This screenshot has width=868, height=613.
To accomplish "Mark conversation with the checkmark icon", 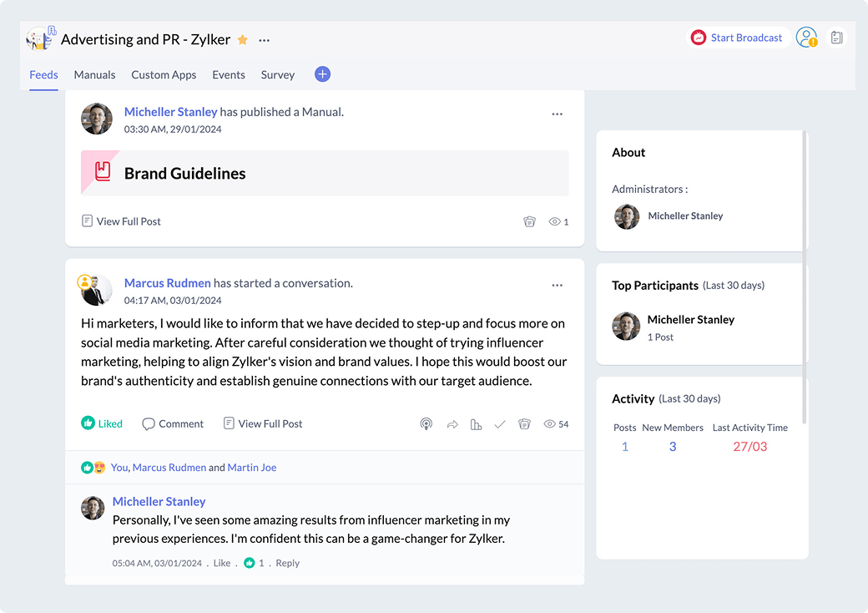I will point(500,424).
